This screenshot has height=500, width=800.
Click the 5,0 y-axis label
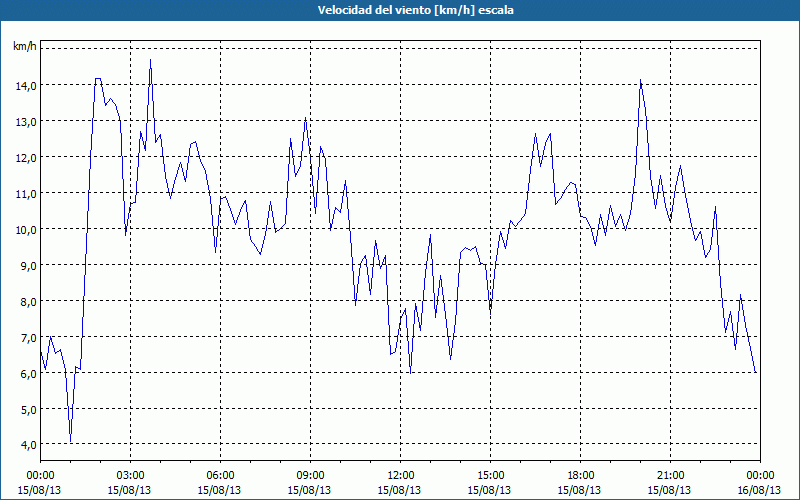pyautogui.click(x=28, y=410)
